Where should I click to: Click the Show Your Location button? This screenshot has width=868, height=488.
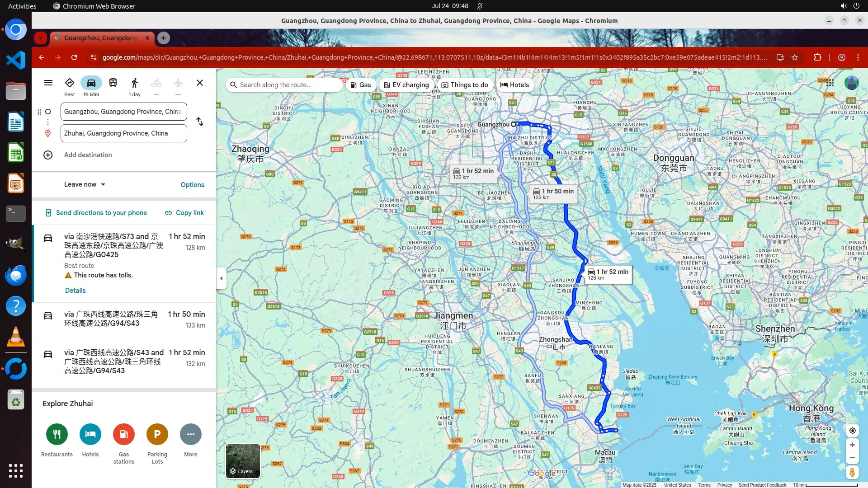coord(852,430)
